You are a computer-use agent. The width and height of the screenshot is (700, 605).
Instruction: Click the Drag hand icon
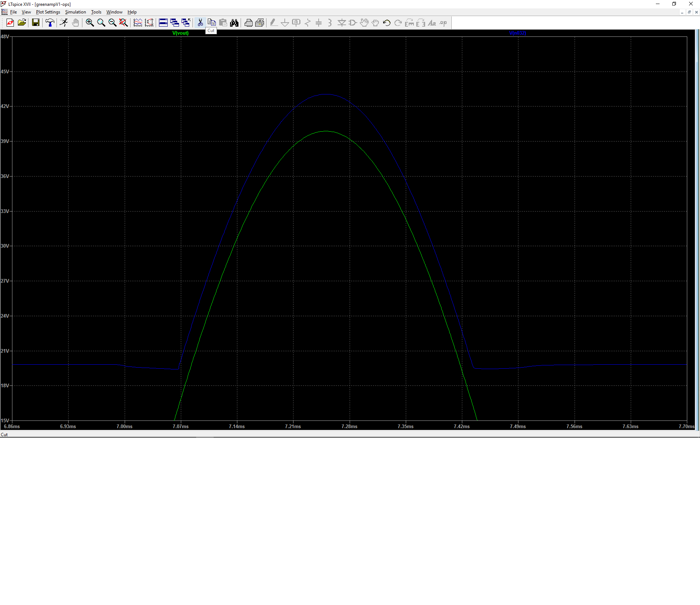pyautogui.click(x=375, y=23)
